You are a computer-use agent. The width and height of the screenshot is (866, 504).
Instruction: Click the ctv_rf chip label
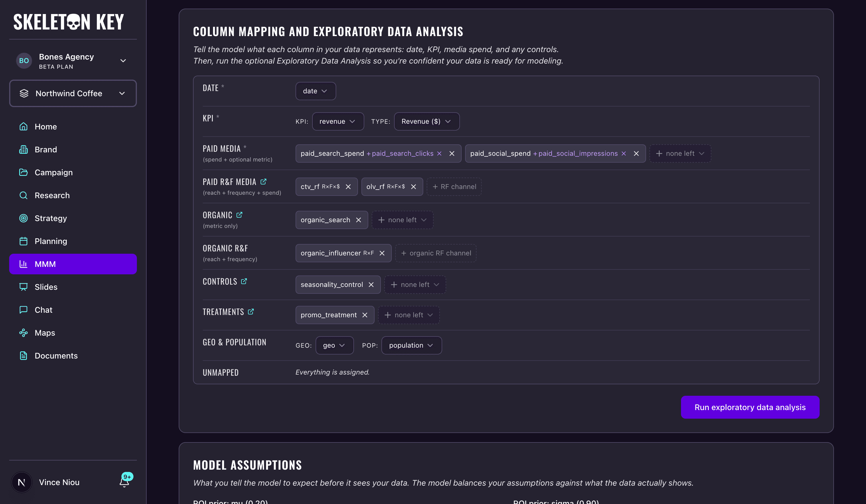(310, 186)
